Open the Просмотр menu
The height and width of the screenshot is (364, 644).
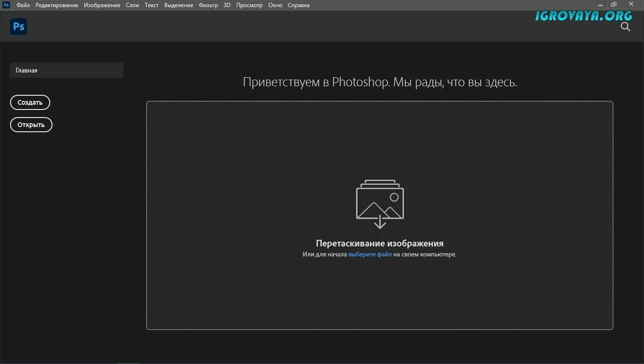pos(249,5)
